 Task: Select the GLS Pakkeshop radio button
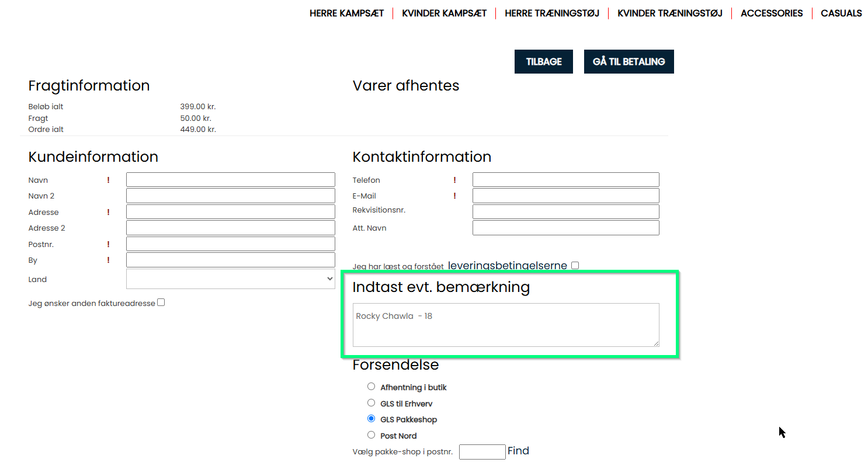click(371, 419)
